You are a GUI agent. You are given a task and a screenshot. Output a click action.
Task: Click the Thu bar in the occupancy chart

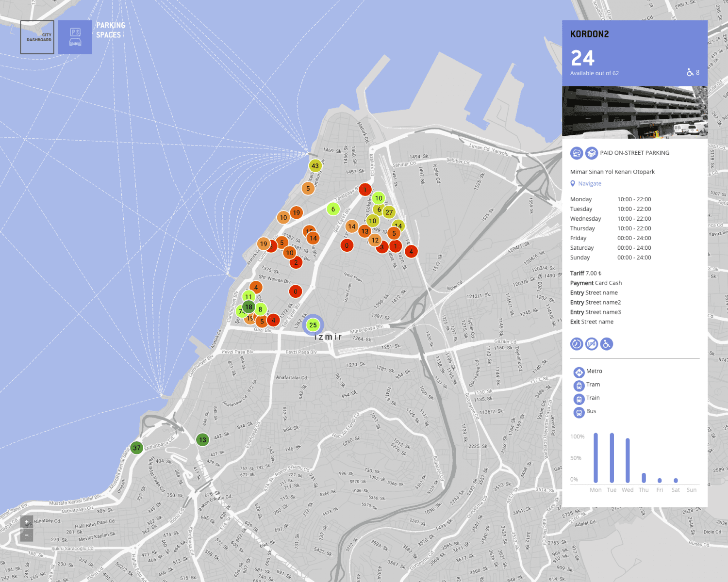(644, 478)
